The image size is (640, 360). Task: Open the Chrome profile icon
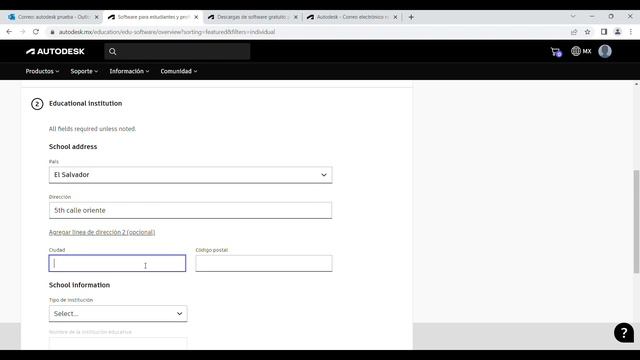(618, 32)
